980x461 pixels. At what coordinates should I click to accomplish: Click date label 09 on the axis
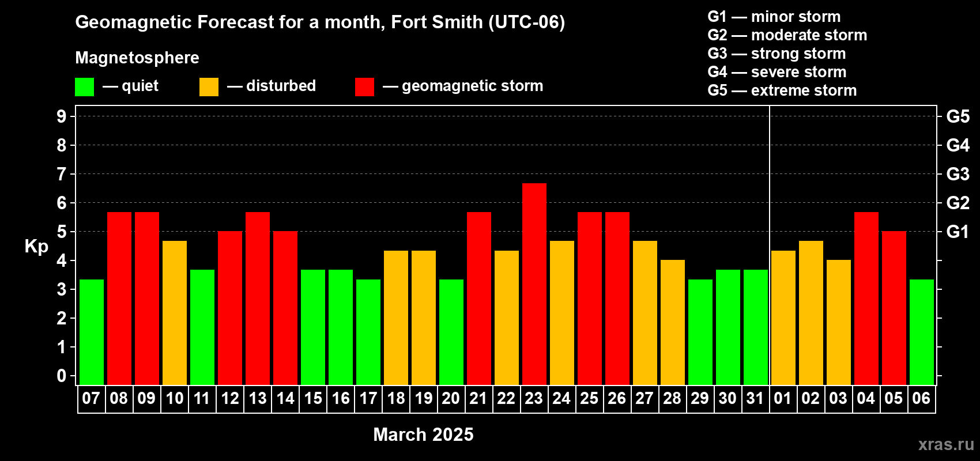point(146,398)
